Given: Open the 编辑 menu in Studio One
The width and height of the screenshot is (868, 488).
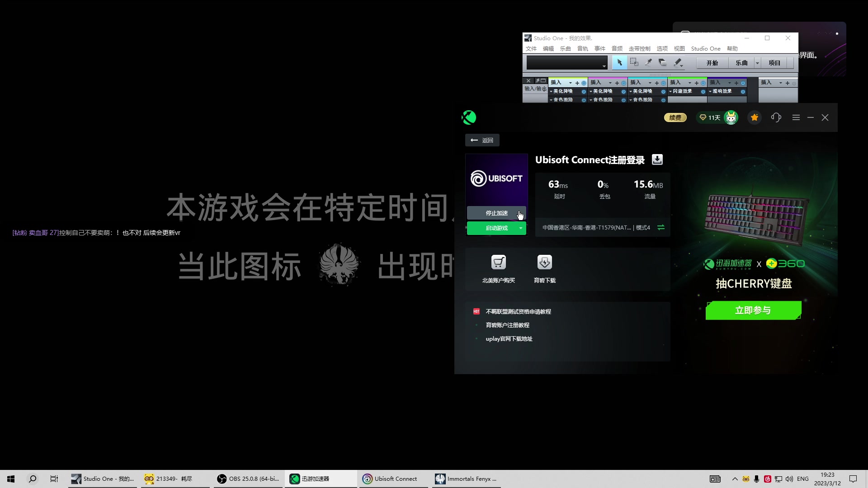Looking at the screenshot, I should point(548,49).
